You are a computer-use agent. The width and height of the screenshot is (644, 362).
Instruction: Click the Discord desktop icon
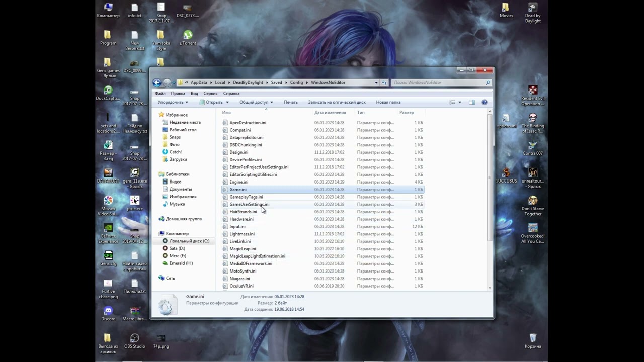click(108, 313)
